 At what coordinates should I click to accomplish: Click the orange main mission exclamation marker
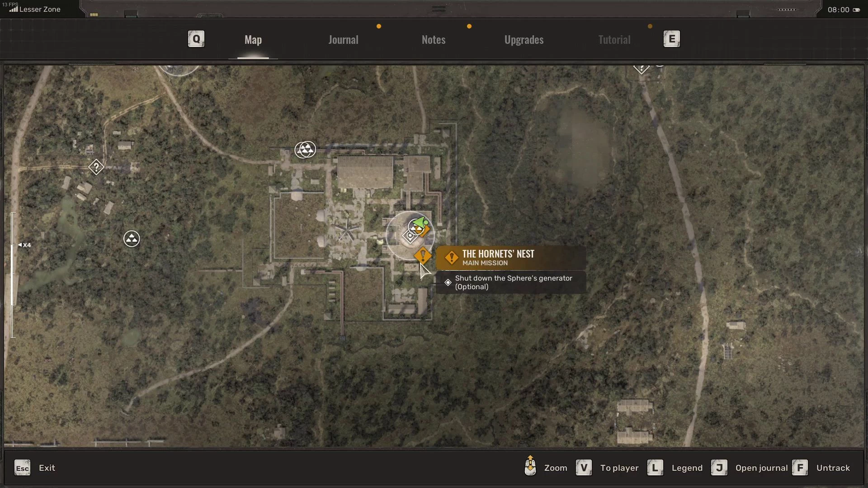[423, 256]
